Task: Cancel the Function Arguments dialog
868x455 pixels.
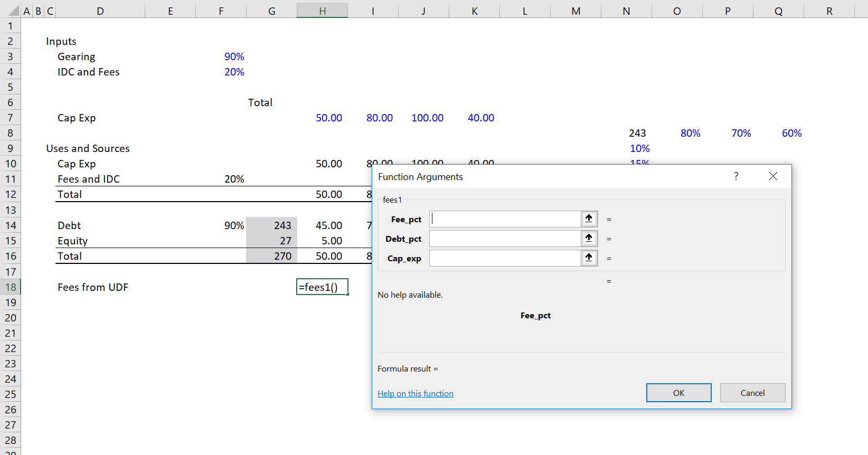Action: click(x=752, y=393)
